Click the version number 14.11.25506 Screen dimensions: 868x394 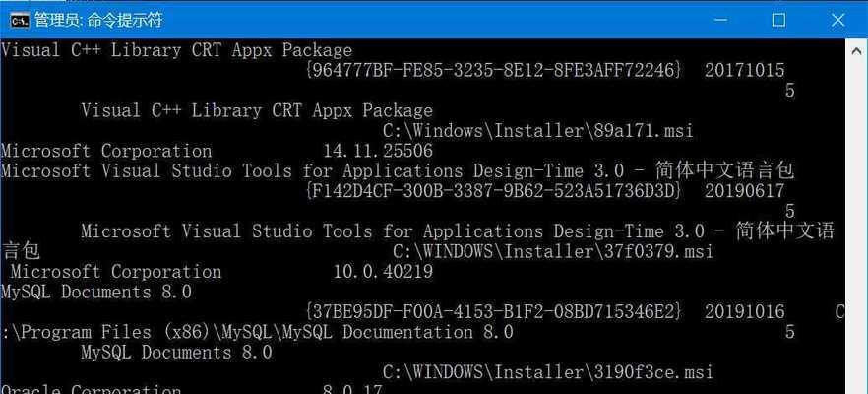pos(378,151)
